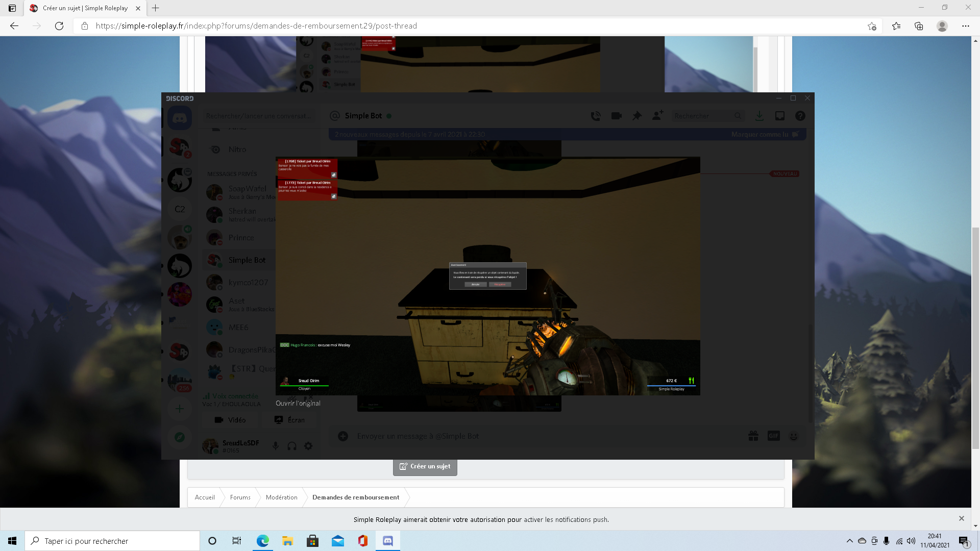Go to Forums breadcrumb
Viewport: 980px width, 551px height.
(240, 497)
